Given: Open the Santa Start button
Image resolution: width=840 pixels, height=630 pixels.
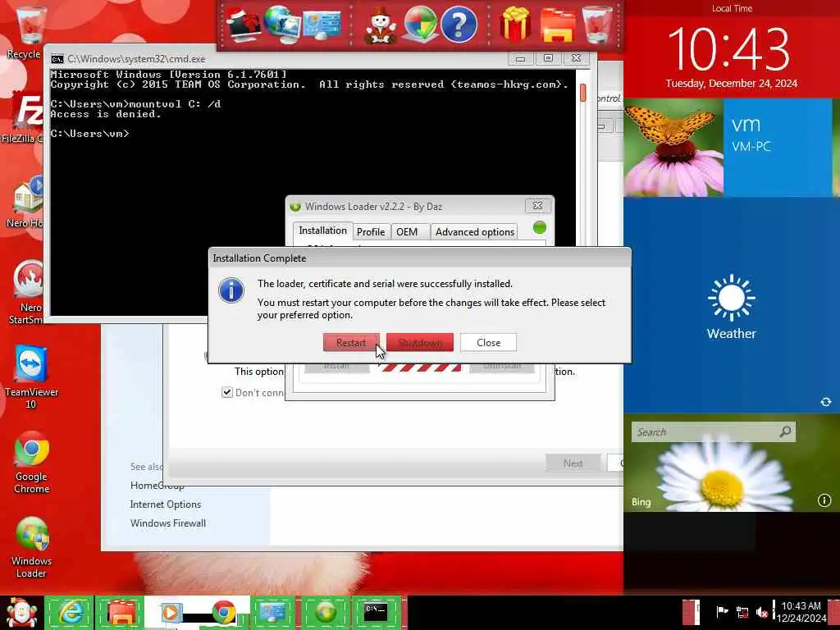Looking at the screenshot, I should (x=21, y=613).
